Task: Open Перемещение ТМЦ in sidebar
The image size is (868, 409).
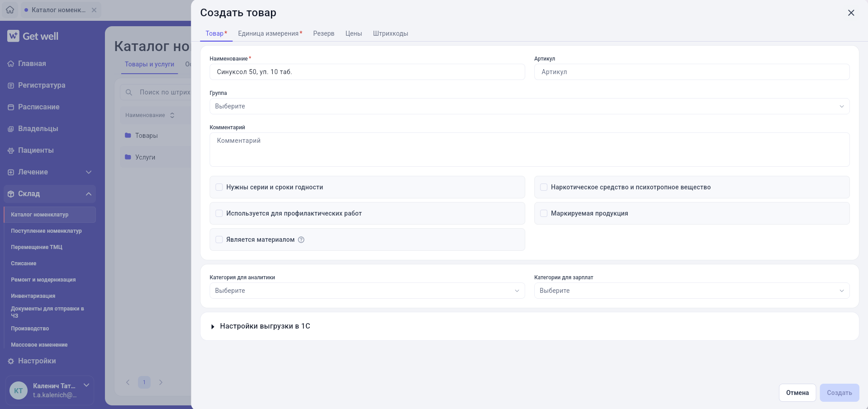Action: 37,247
